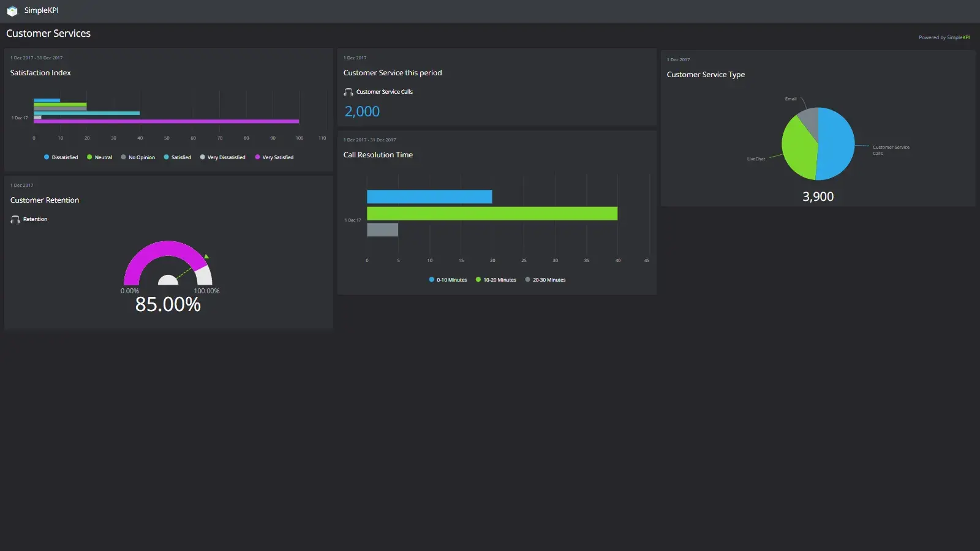Viewport: 980px width, 551px height.
Task: Click the SimpleKPI brand name
Action: click(x=42, y=10)
